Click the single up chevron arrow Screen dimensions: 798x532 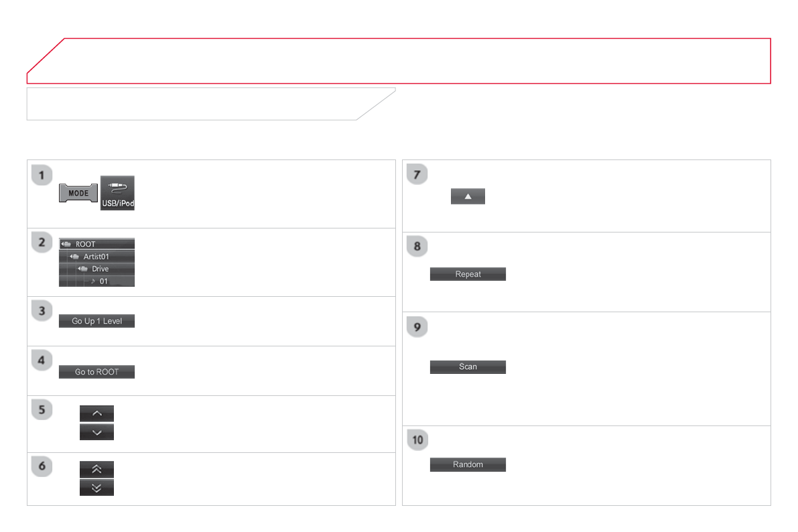96,413
